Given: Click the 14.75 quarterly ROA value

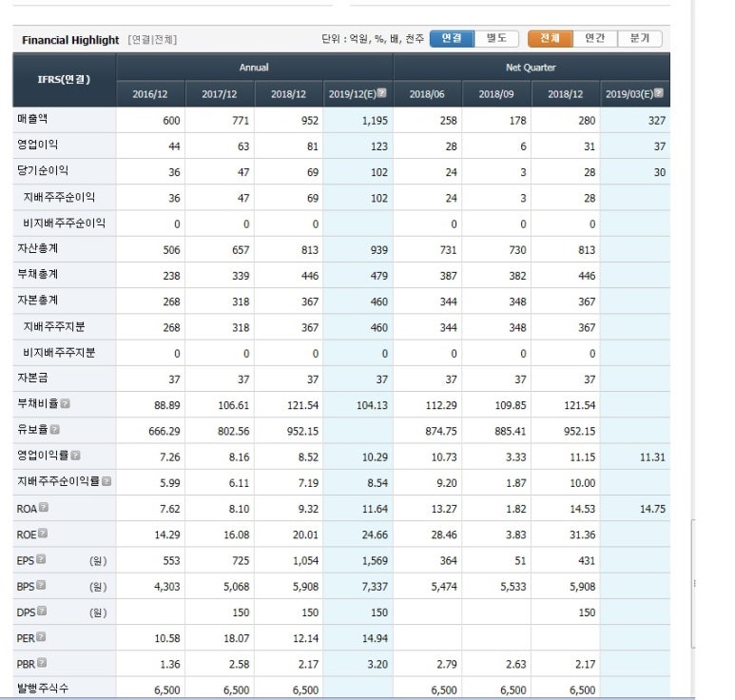Looking at the screenshot, I should 652,509.
